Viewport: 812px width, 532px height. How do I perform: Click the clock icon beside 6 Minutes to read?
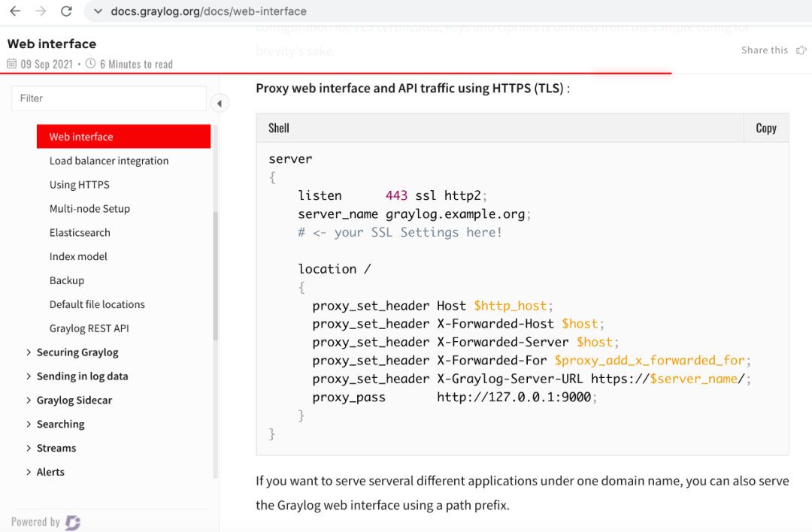coord(91,64)
